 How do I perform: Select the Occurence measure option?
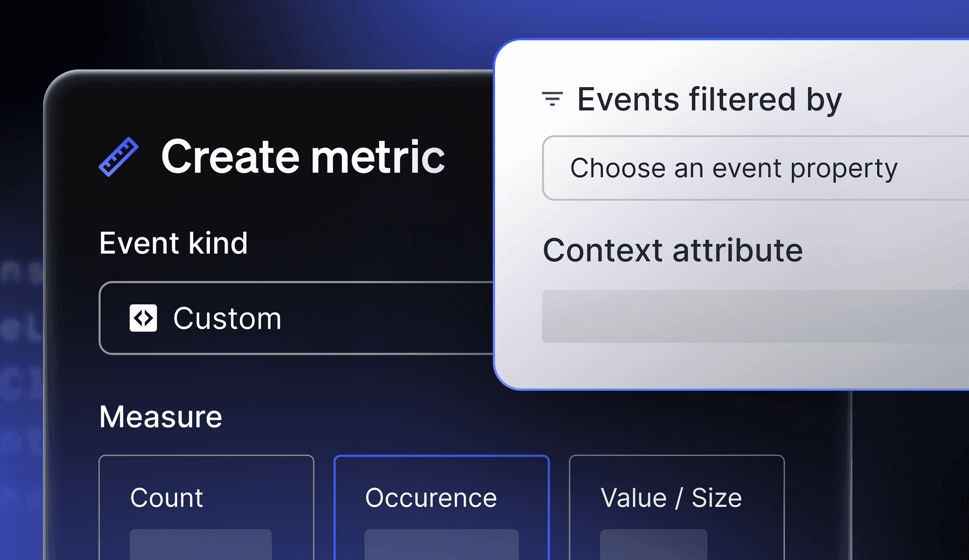pyautogui.click(x=442, y=498)
